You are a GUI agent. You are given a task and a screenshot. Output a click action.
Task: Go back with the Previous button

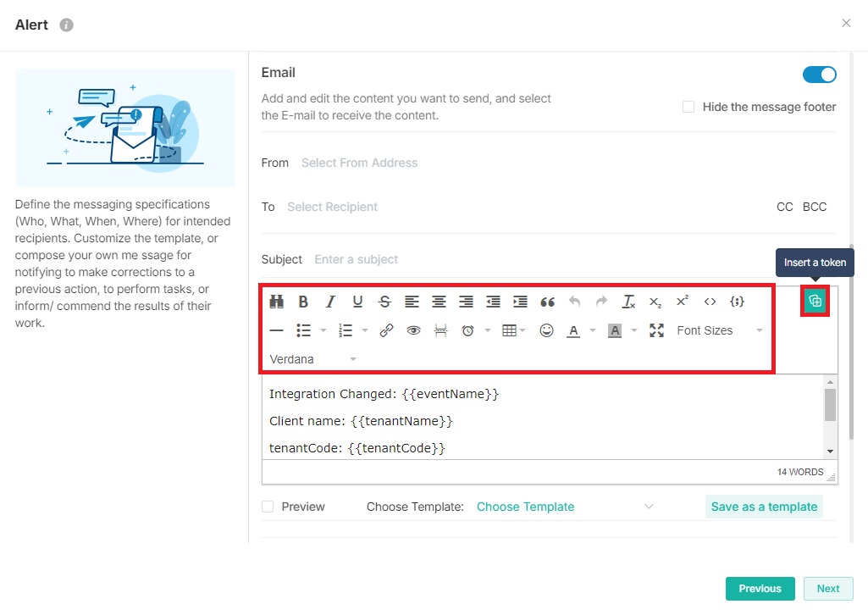point(760,589)
